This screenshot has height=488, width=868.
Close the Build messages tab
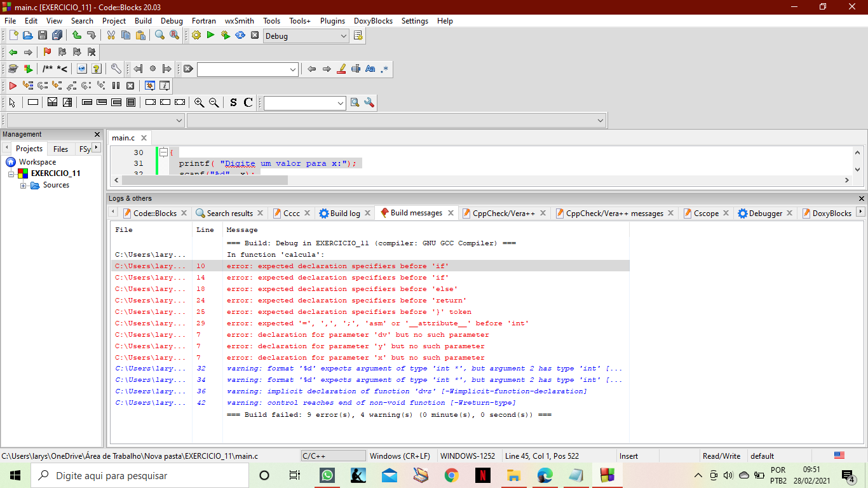click(451, 213)
